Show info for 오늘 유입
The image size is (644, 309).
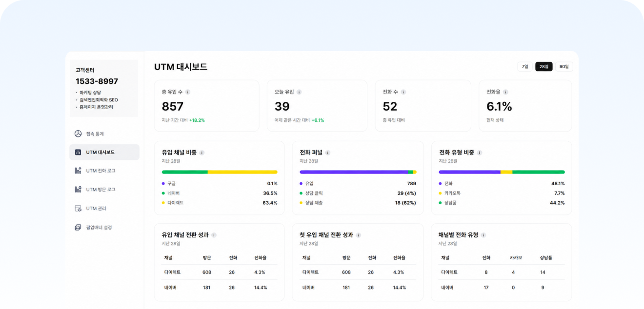click(x=299, y=92)
